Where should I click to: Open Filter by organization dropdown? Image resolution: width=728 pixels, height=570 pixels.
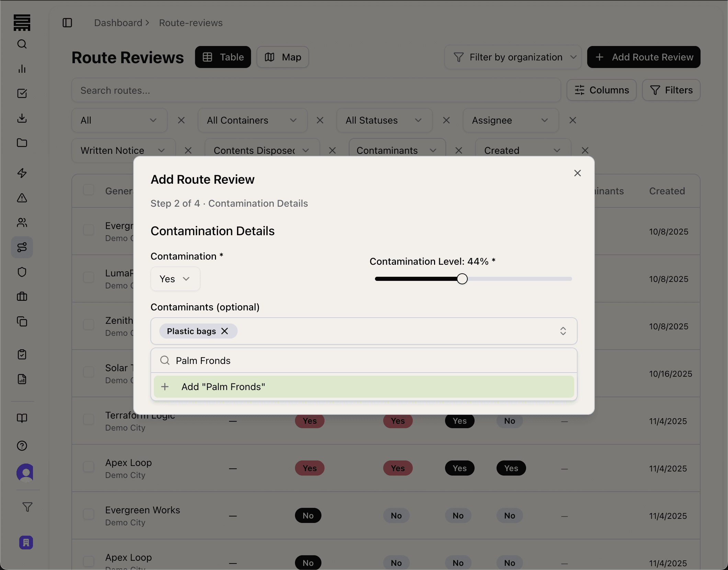(513, 57)
